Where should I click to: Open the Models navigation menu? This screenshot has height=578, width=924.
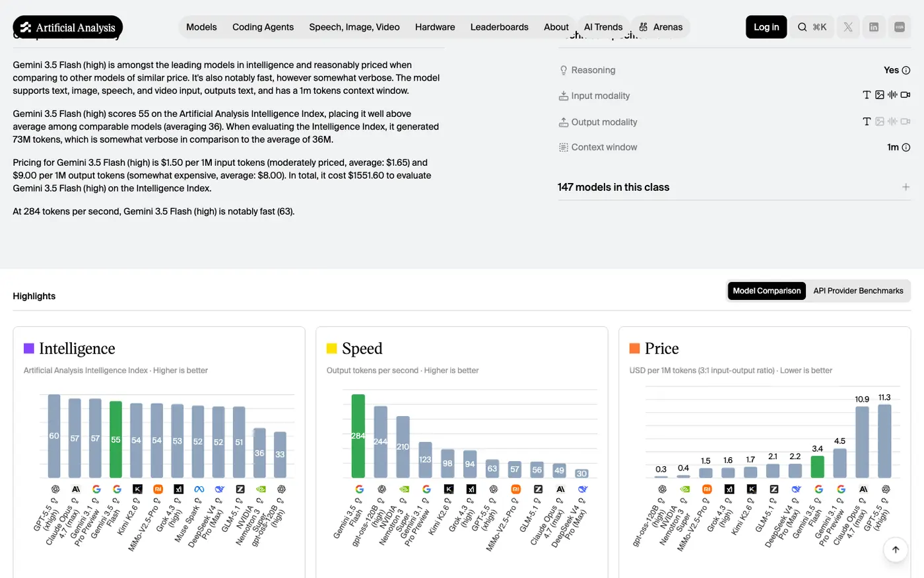click(x=201, y=27)
